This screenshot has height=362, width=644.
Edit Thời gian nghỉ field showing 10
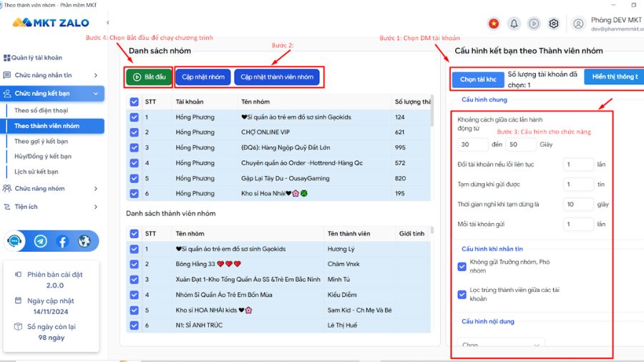(578, 205)
